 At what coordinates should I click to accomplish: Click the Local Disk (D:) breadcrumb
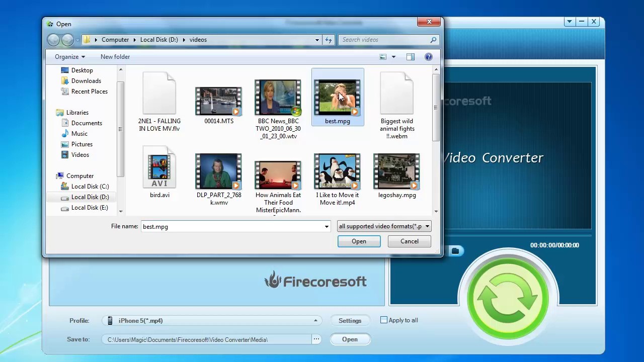click(x=159, y=40)
